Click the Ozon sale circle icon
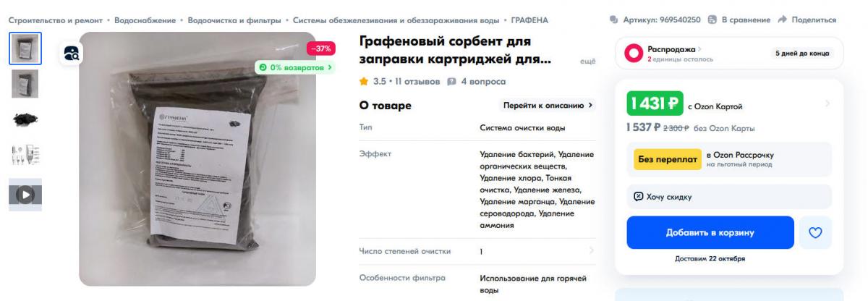868x301 pixels. (x=634, y=53)
